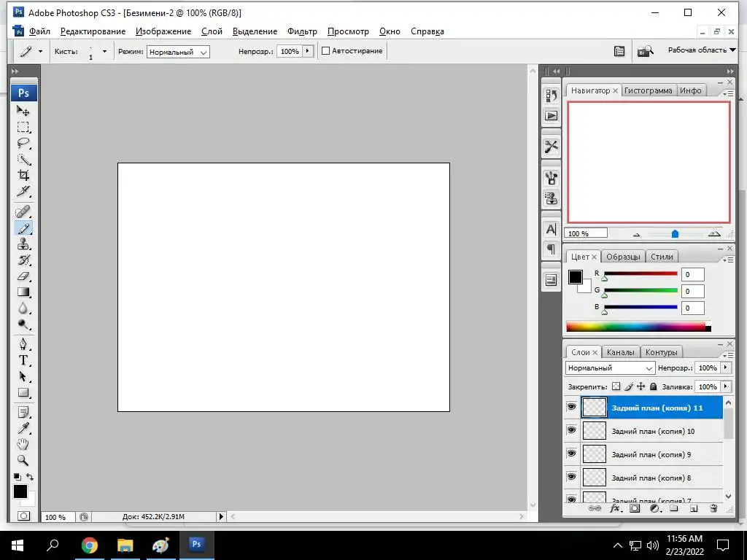Toggle lock position
Image resolution: width=747 pixels, height=560 pixels.
point(641,386)
